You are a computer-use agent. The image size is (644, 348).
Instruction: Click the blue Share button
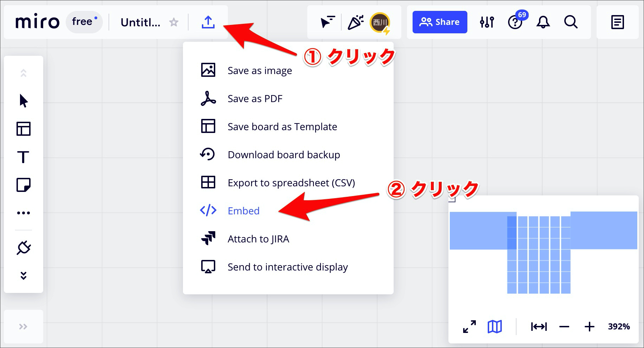click(x=440, y=22)
